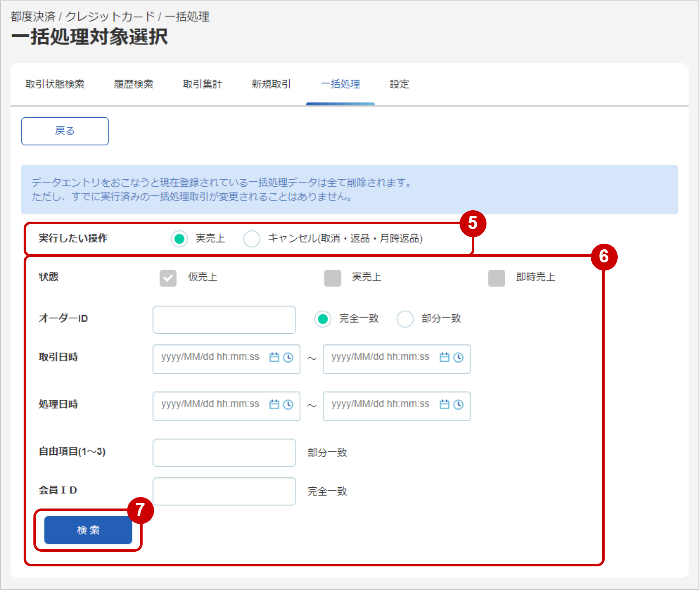Click the 戻る back button
Image resolution: width=700 pixels, height=590 pixels.
(x=64, y=131)
